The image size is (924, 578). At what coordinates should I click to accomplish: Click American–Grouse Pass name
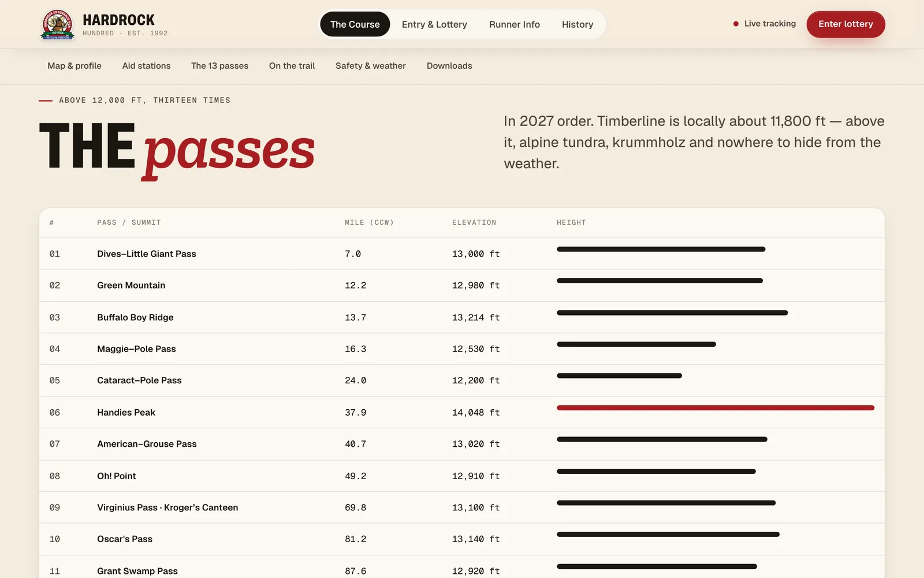pyautogui.click(x=147, y=444)
